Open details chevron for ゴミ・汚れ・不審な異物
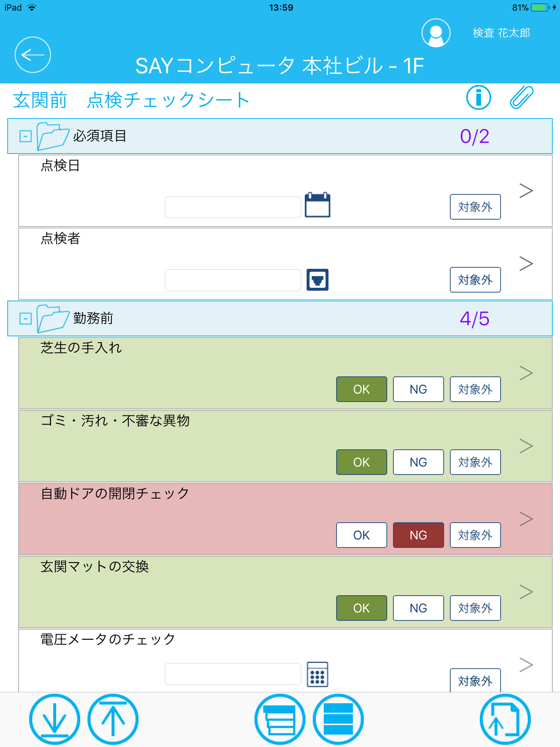This screenshot has width=560, height=747. click(x=526, y=446)
